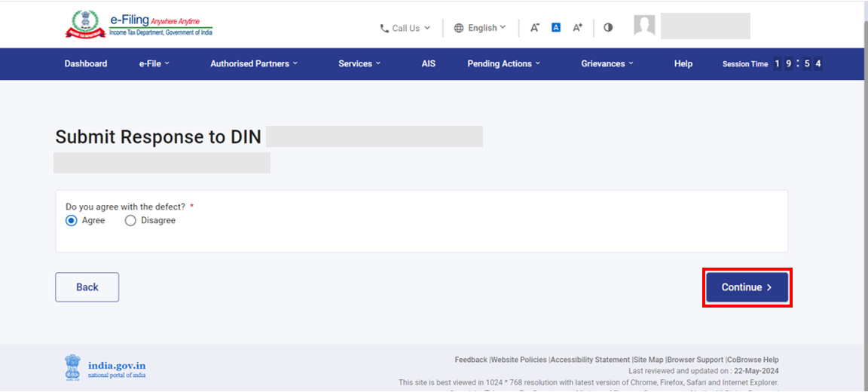This screenshot has width=868, height=392.
Task: Expand the e-File menu
Action: click(x=154, y=64)
